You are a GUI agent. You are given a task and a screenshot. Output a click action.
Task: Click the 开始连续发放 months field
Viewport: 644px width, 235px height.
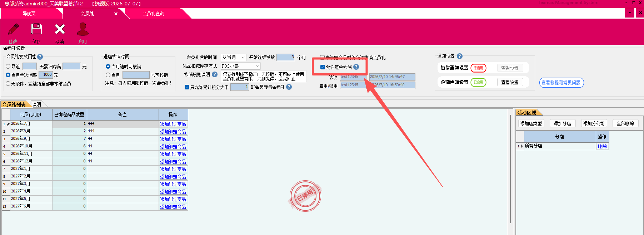point(286,57)
